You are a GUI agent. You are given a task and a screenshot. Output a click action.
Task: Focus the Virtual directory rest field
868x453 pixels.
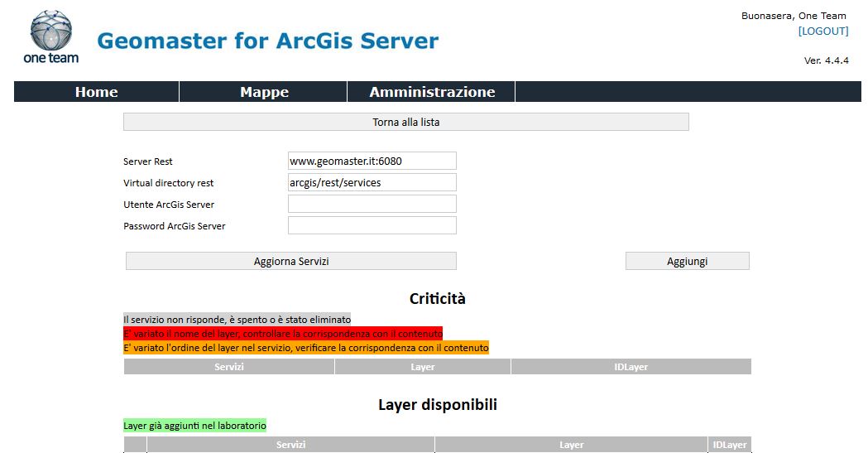pyautogui.click(x=372, y=182)
